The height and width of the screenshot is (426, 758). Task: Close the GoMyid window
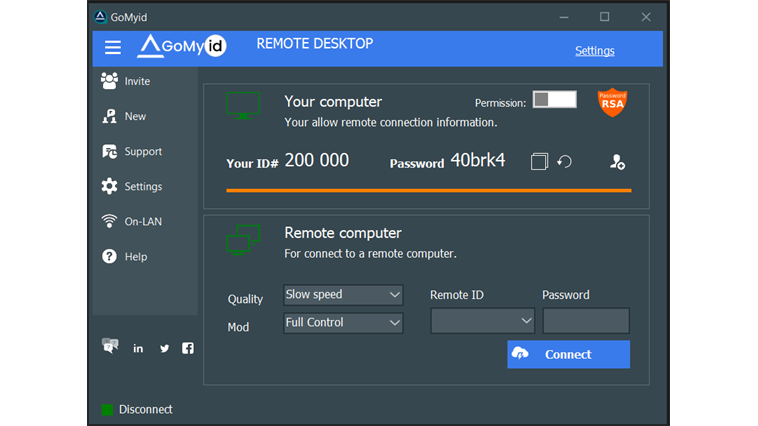(x=646, y=17)
